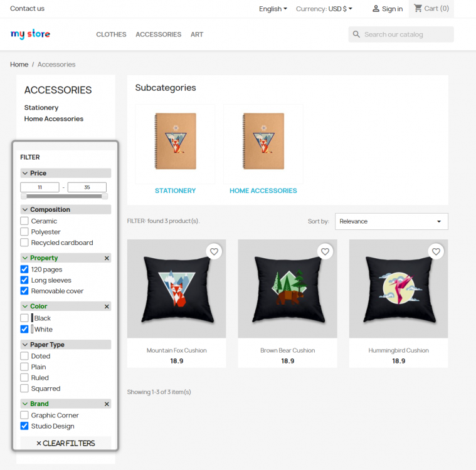The image size is (476, 470).
Task: Check the Ceramic composition checkbox
Action: coord(24,221)
